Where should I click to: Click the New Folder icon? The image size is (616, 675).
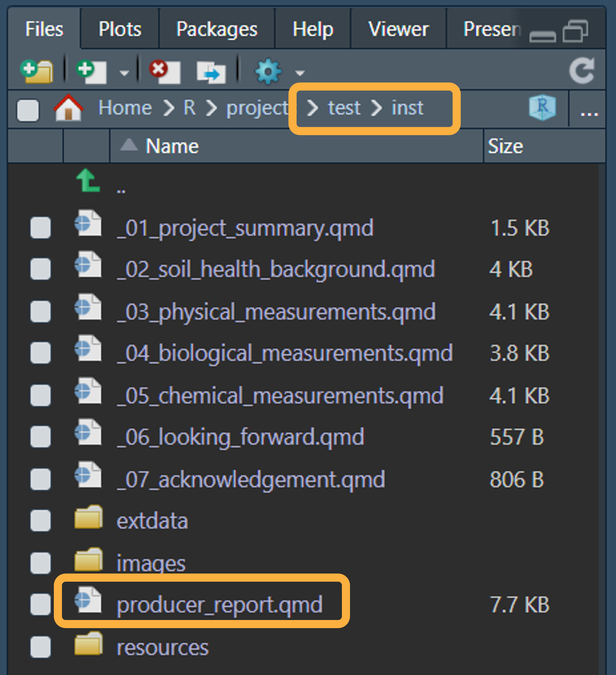click(x=37, y=71)
